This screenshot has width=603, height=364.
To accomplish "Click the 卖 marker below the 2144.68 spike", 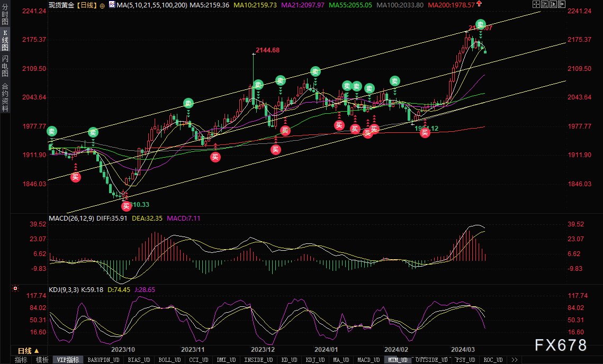I will (x=258, y=85).
